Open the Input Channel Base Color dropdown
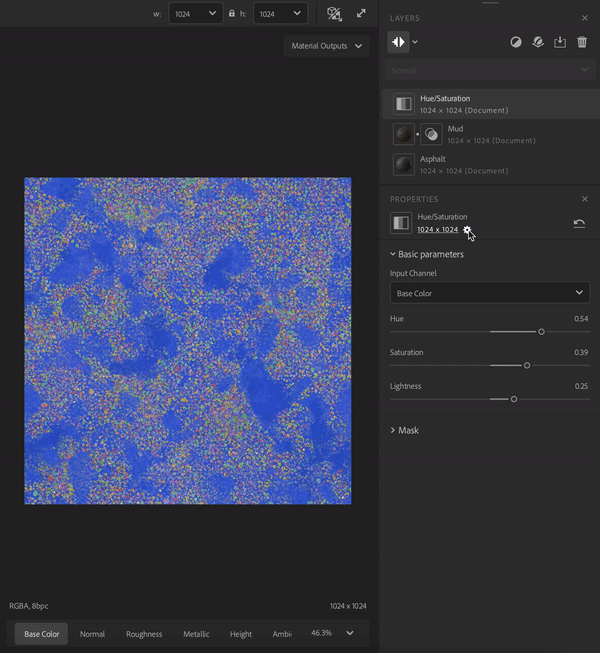The width and height of the screenshot is (600, 653). [489, 293]
